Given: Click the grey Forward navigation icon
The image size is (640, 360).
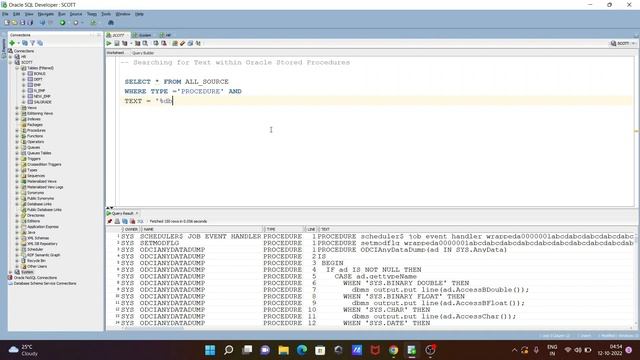Looking at the screenshot, I should point(76,22).
